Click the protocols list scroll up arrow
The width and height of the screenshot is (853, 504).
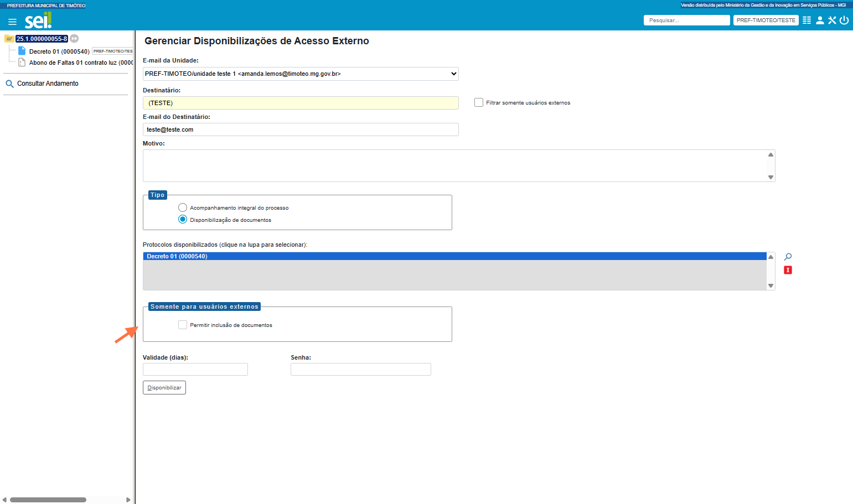click(x=771, y=257)
